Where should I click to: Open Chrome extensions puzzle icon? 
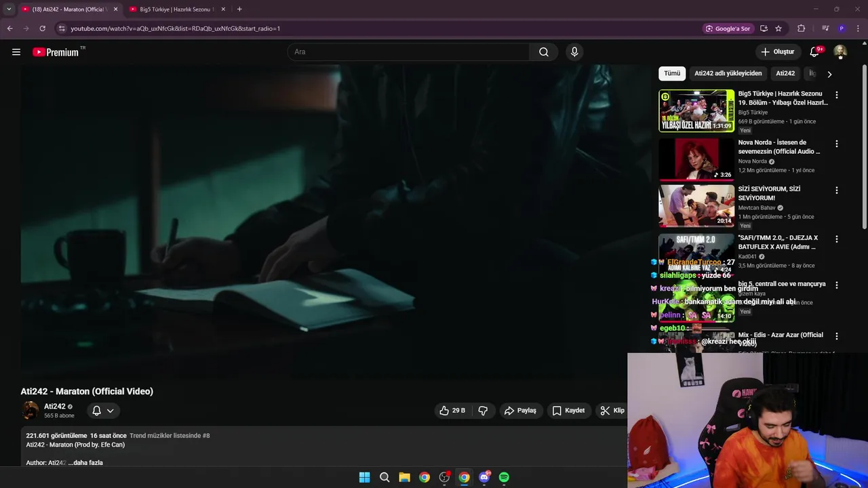pyautogui.click(x=802, y=28)
